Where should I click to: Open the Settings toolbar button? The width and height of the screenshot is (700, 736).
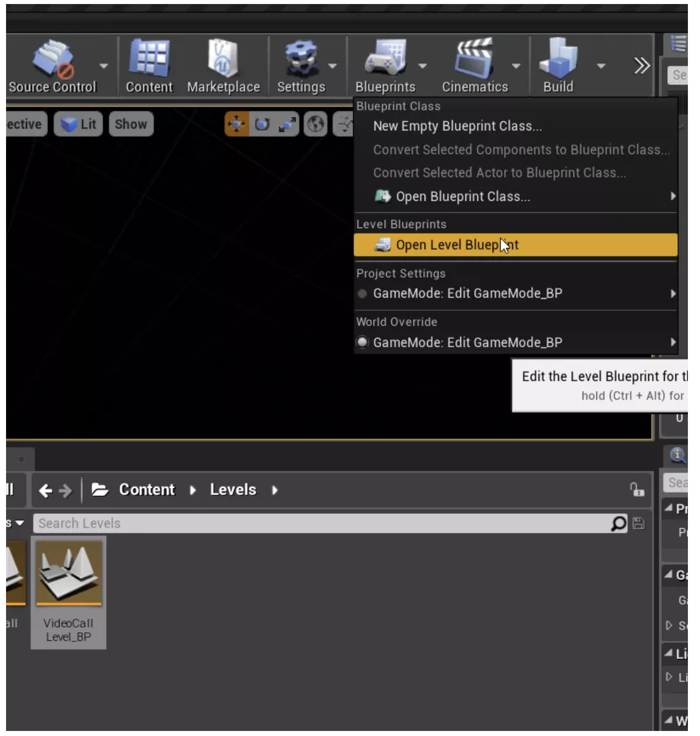point(301,66)
